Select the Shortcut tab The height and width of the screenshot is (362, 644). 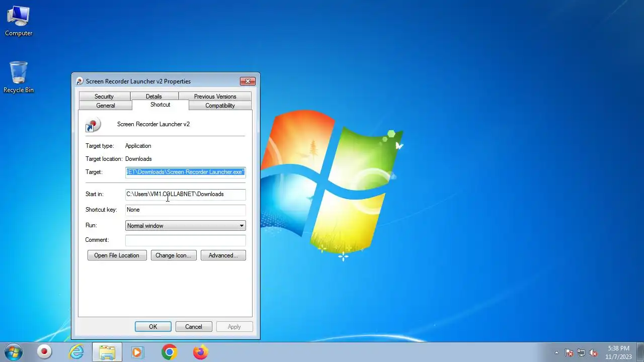(x=160, y=105)
